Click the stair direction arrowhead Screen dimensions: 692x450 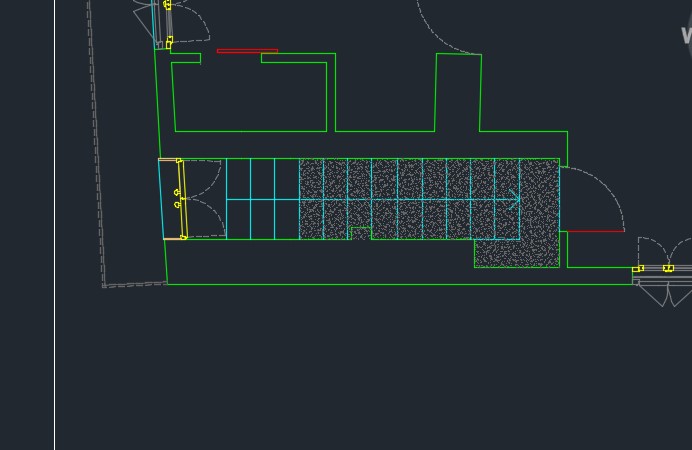click(515, 200)
